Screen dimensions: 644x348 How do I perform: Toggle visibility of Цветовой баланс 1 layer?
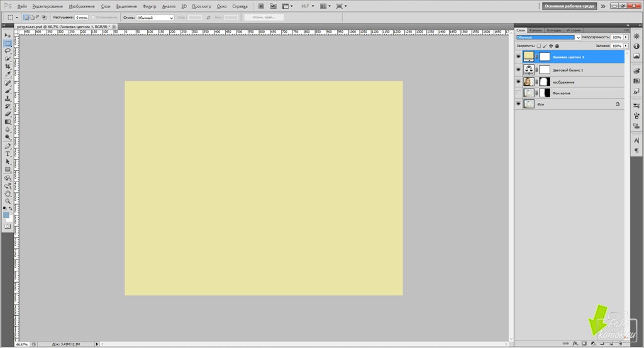[x=518, y=70]
